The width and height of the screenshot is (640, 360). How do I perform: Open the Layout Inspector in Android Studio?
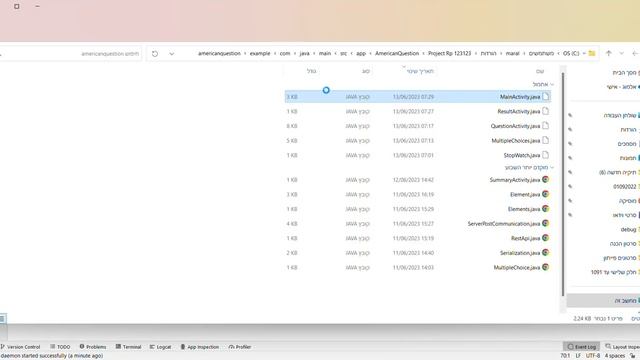pos(622,347)
